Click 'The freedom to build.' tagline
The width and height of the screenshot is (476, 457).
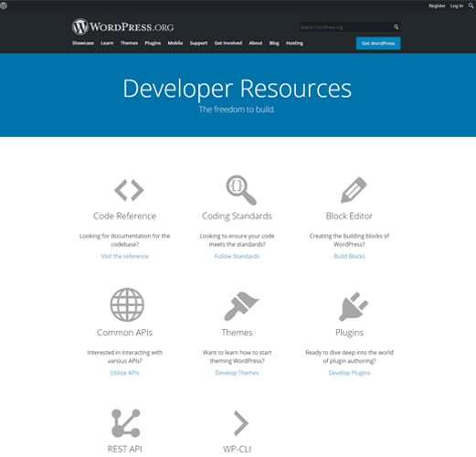click(237, 110)
